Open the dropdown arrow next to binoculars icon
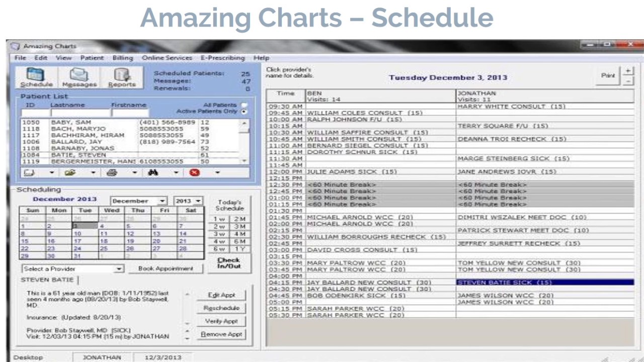Screen dimensions: 644x362 [x=176, y=172]
